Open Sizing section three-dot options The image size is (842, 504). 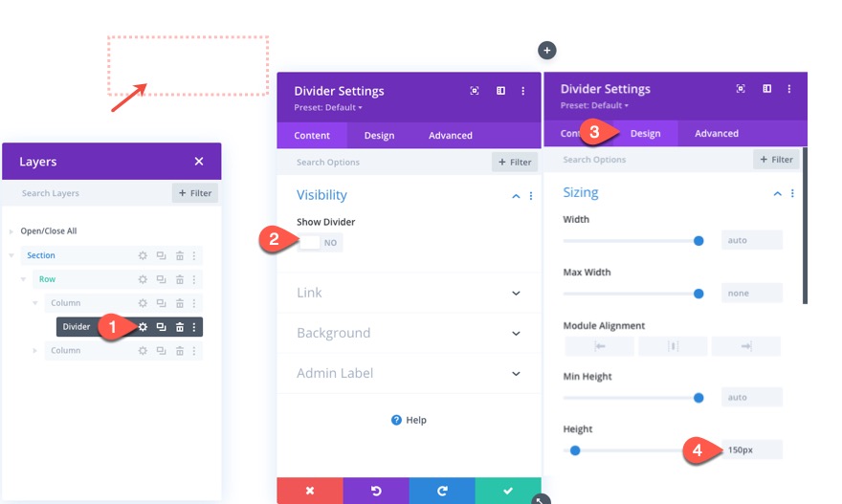tap(792, 193)
